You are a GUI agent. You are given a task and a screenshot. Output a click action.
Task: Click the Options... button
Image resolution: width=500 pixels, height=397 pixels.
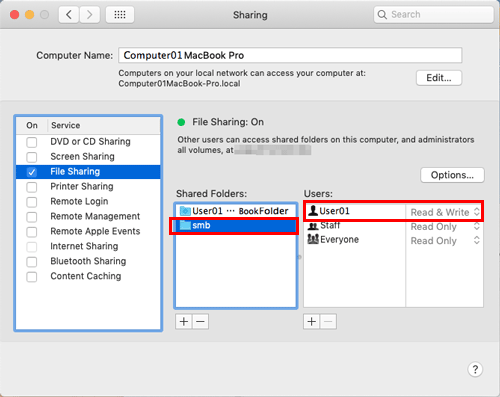click(x=452, y=175)
